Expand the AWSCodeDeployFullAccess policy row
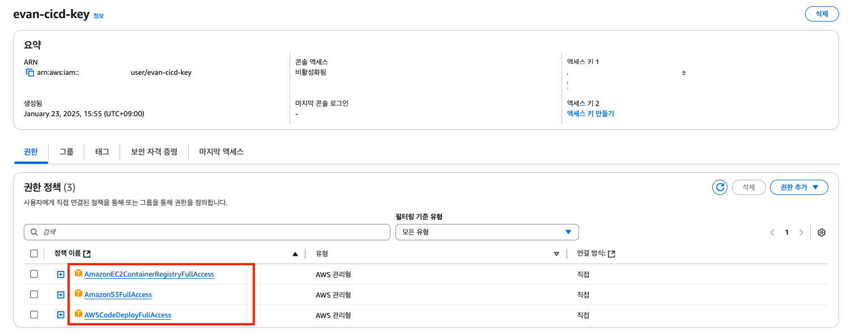This screenshot has height=335, width=868. (61, 315)
